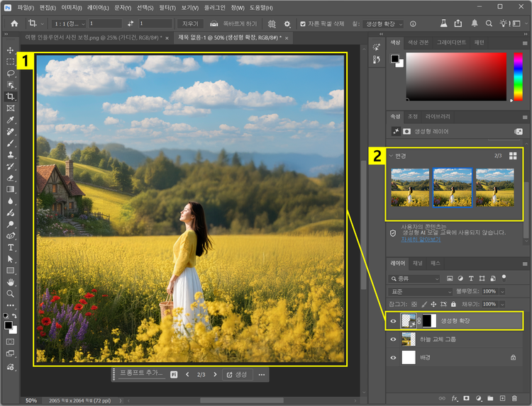Image resolution: width=532 pixels, height=406 pixels.
Task: Toggle the 자른 픽셀 삭제 checkbox
Action: pos(304,23)
